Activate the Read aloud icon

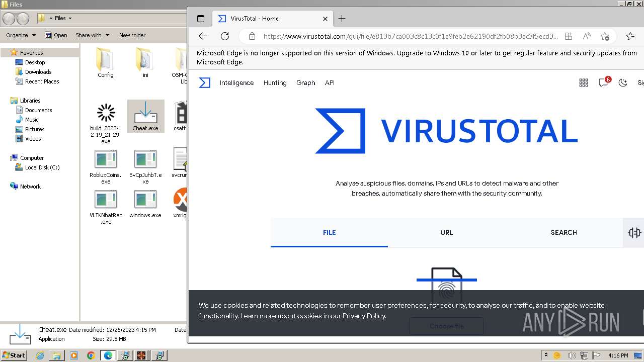click(587, 36)
